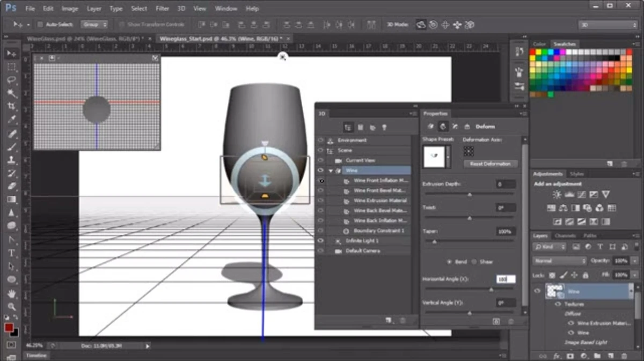
Task: Click the Vibrance adjustment triangle icon
Action: click(606, 194)
